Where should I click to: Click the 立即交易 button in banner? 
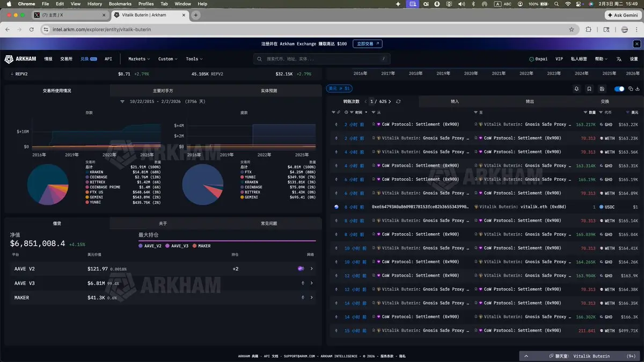[x=367, y=44]
